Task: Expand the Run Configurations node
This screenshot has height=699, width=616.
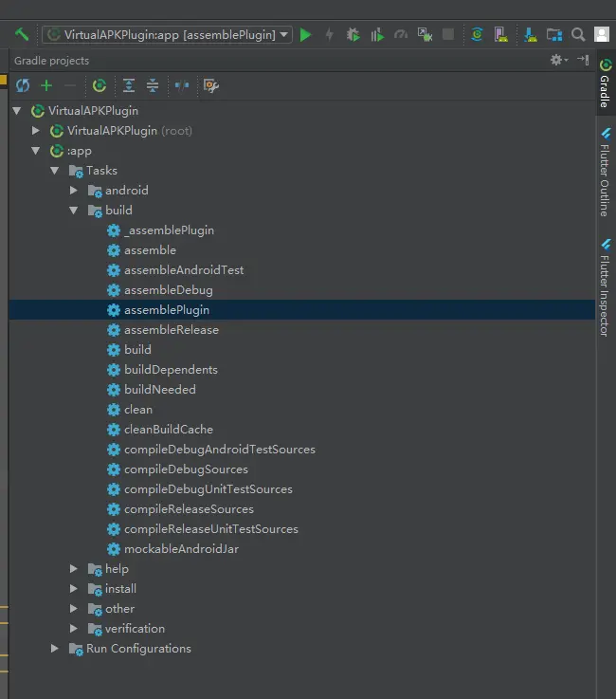Action: click(55, 649)
